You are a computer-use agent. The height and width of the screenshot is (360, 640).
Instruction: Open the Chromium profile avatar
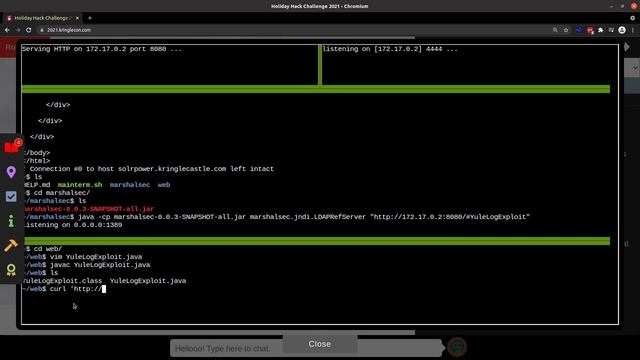coord(622,30)
